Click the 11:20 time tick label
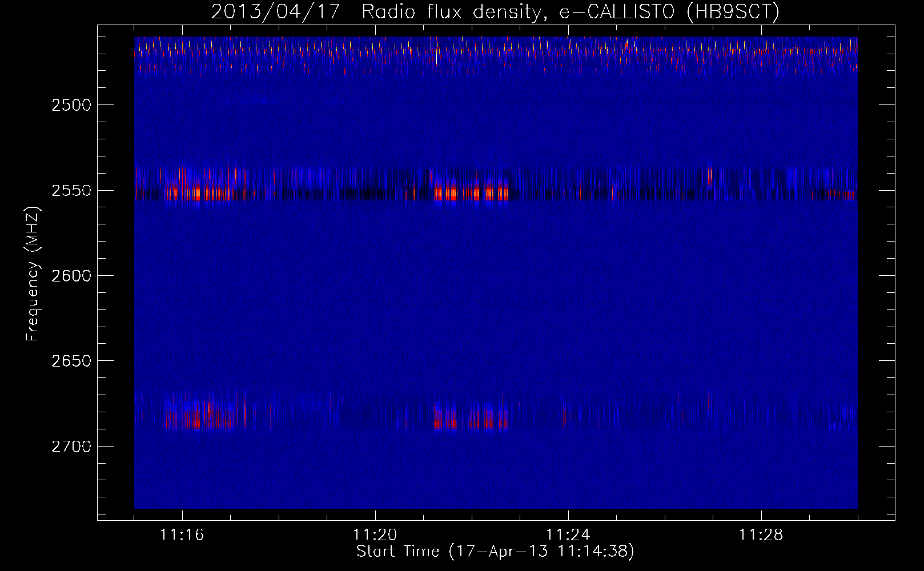This screenshot has width=924, height=571. 375,534
